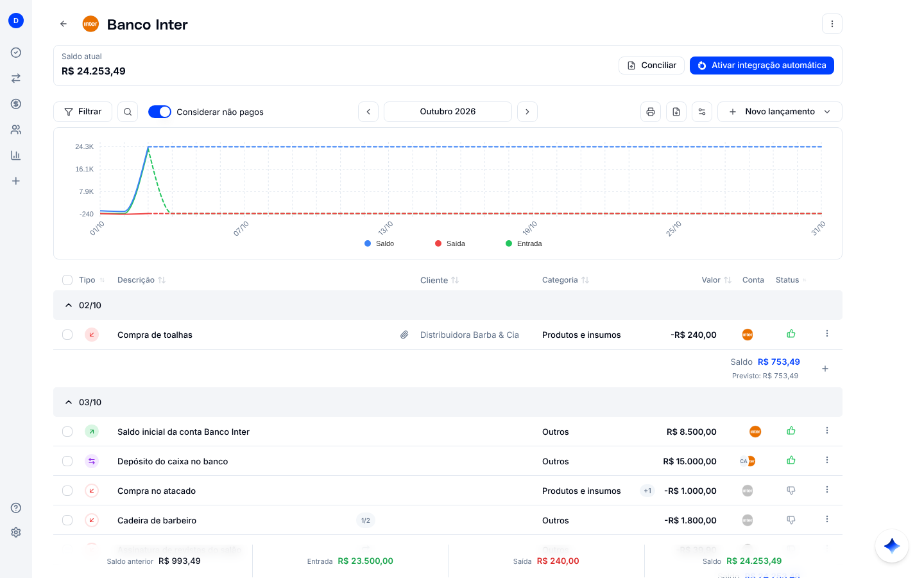This screenshot has width=924, height=578.
Task: Open the row menu for Cadeira de barbeiro
Action: click(x=827, y=520)
